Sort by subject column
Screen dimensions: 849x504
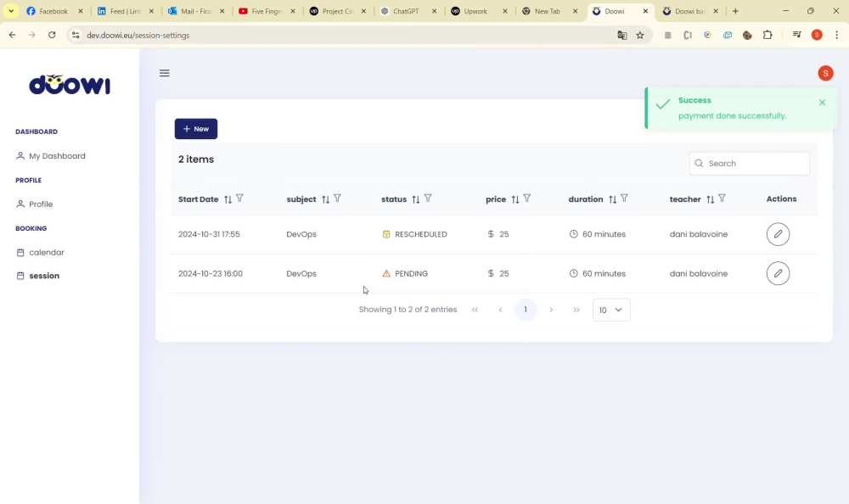(325, 199)
